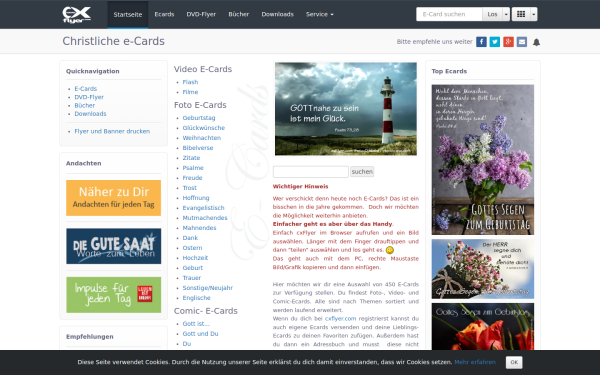
Task: Open Dank category link
Action: (190, 238)
